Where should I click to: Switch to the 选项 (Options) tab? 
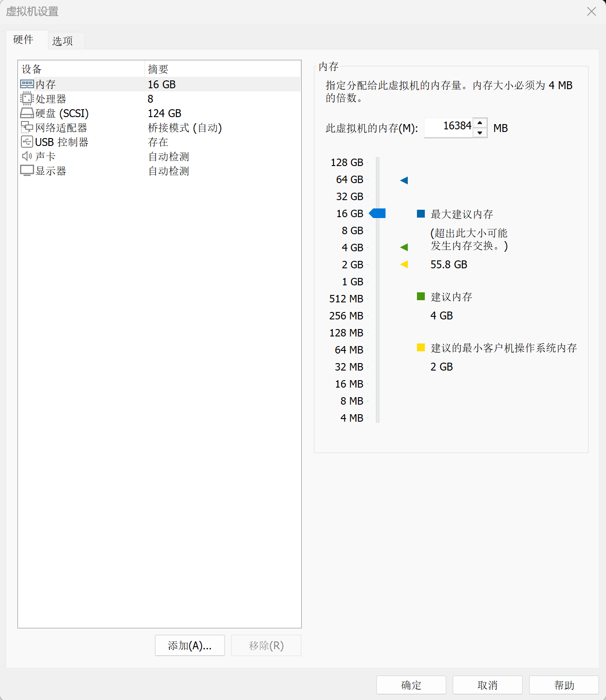(62, 41)
